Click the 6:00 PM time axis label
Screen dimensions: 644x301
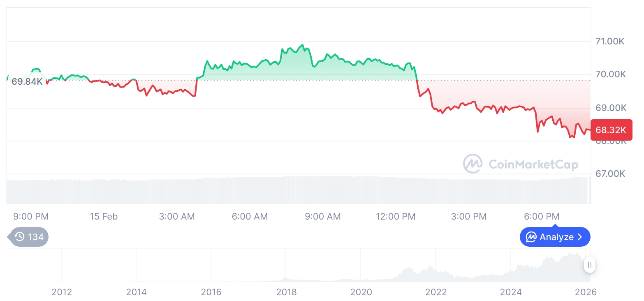point(542,216)
